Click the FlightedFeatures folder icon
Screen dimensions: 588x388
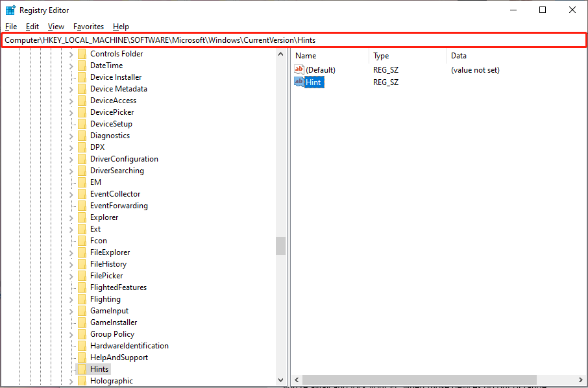(82, 287)
